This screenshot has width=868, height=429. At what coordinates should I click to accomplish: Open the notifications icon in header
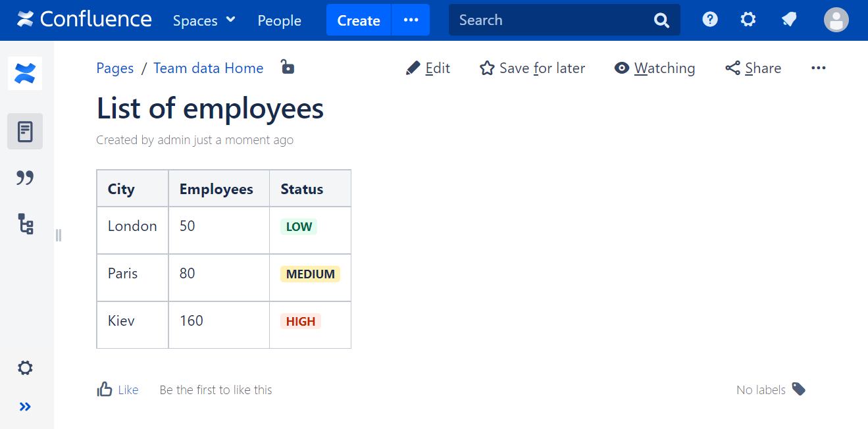tap(789, 20)
